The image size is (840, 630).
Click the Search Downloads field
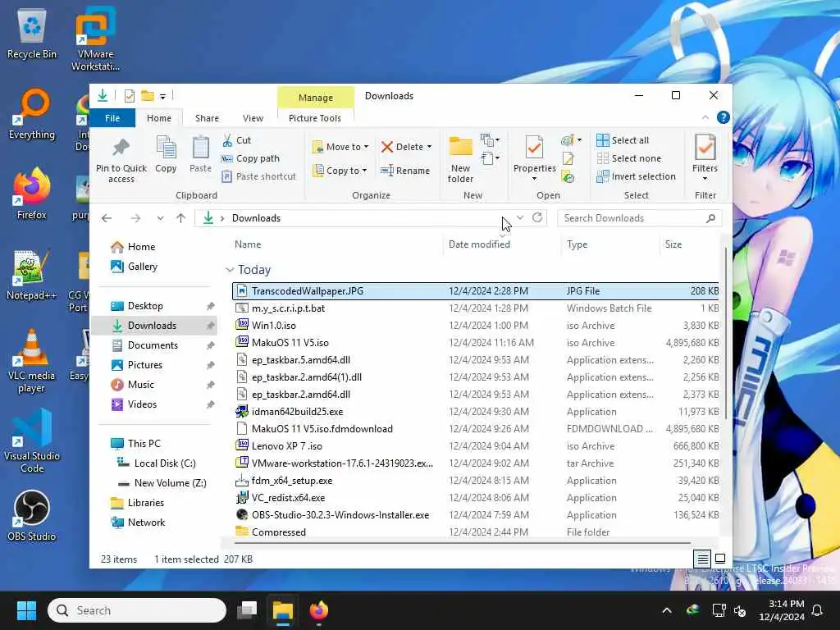(639, 218)
